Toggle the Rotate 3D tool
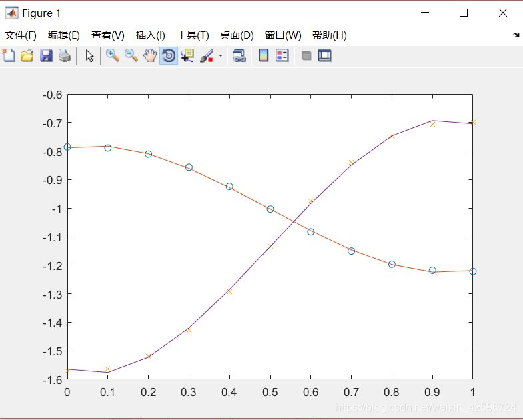Screen dimensions: 523x420 169,55
